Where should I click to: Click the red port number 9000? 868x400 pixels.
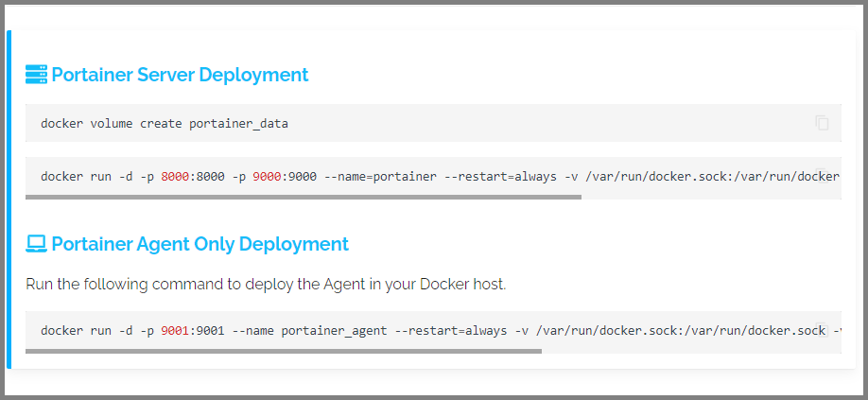point(265,177)
